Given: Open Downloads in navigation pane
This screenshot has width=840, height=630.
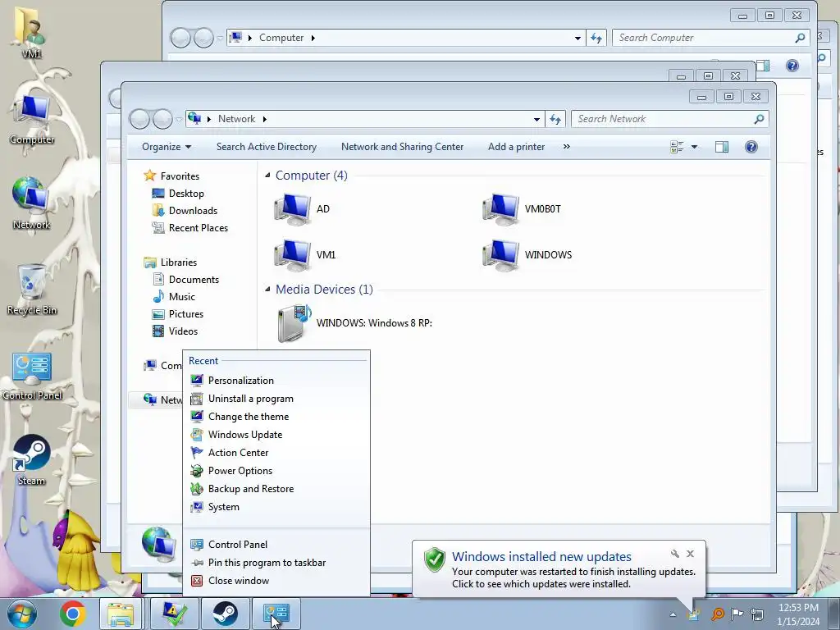Looking at the screenshot, I should click(185, 211).
